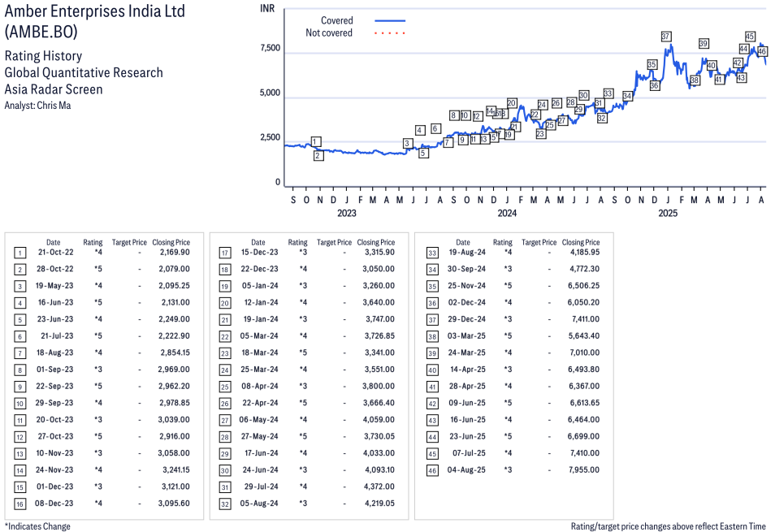Click the *Indicates Change footnote

pos(37,526)
